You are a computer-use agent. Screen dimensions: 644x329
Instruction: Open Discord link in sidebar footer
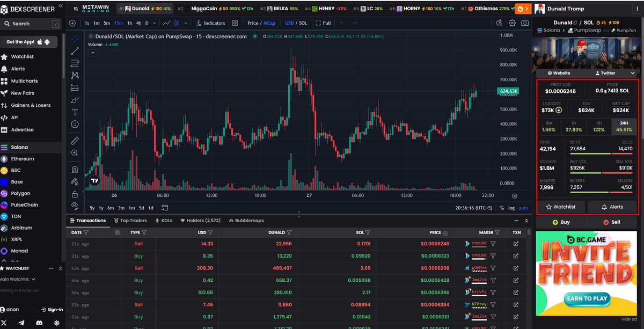coord(39,323)
